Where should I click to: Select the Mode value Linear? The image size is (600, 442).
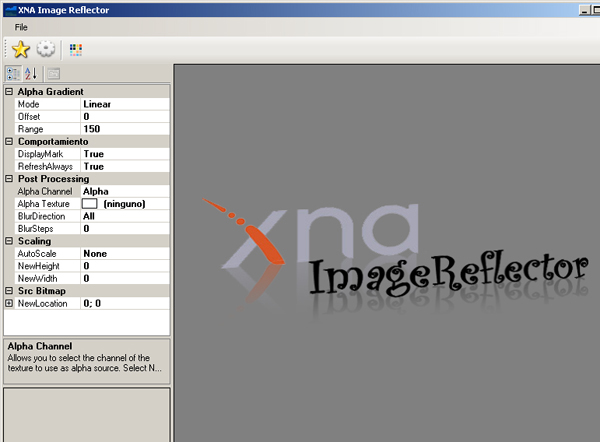(x=125, y=104)
